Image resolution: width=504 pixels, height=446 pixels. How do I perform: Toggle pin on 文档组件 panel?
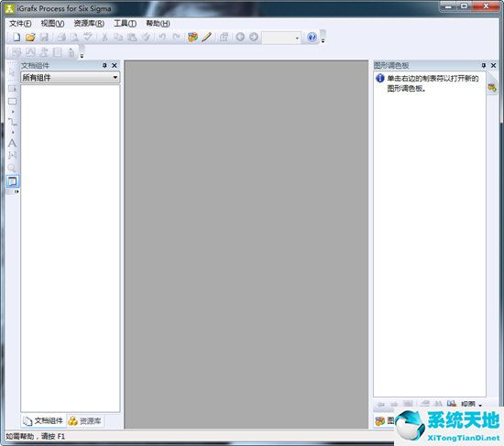pyautogui.click(x=104, y=65)
